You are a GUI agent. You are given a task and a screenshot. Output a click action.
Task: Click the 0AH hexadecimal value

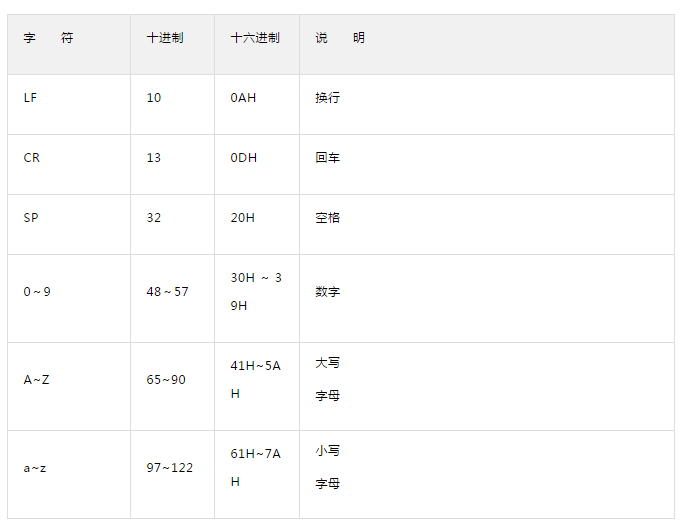[243, 98]
